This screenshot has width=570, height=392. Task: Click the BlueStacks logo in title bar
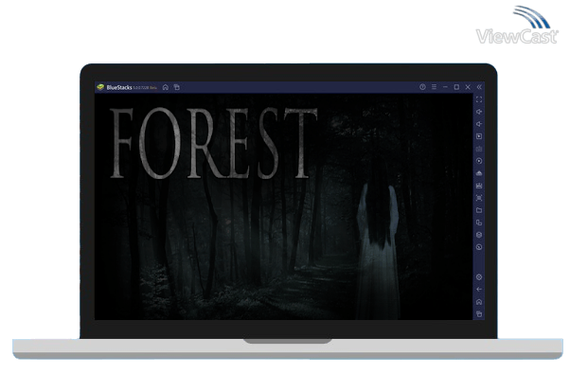(100, 87)
